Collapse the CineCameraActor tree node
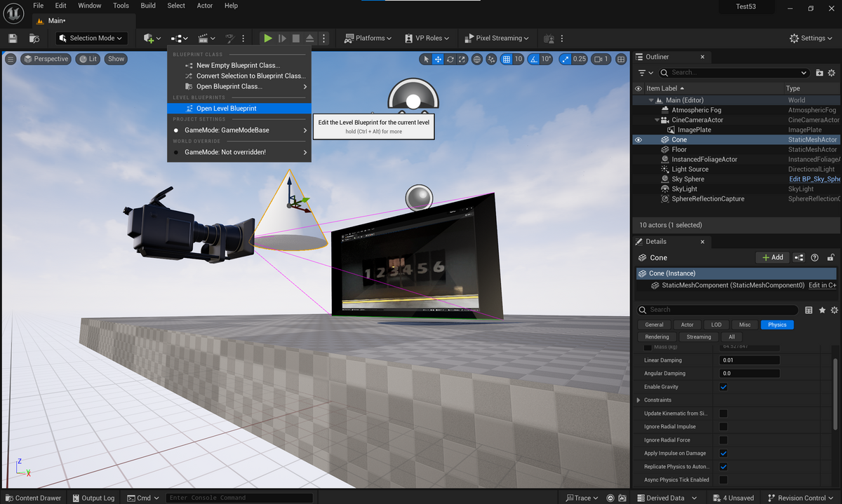This screenshot has height=504, width=842. point(657,120)
